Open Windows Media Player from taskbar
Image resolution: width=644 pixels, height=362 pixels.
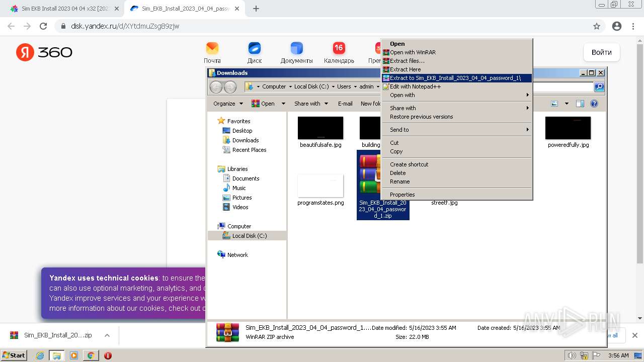pyautogui.click(x=74, y=355)
